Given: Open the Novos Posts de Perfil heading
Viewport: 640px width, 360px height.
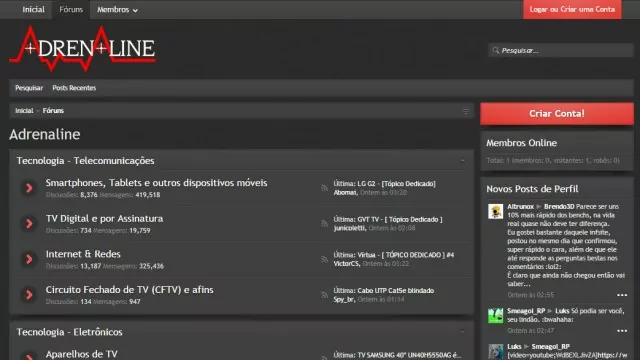Looking at the screenshot, I should point(532,189).
